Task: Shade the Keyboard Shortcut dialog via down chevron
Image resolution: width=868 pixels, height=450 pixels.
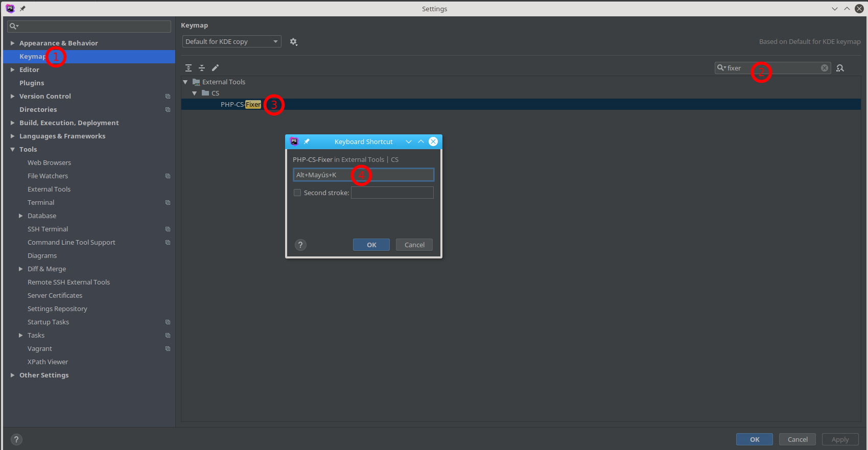Action: point(409,141)
